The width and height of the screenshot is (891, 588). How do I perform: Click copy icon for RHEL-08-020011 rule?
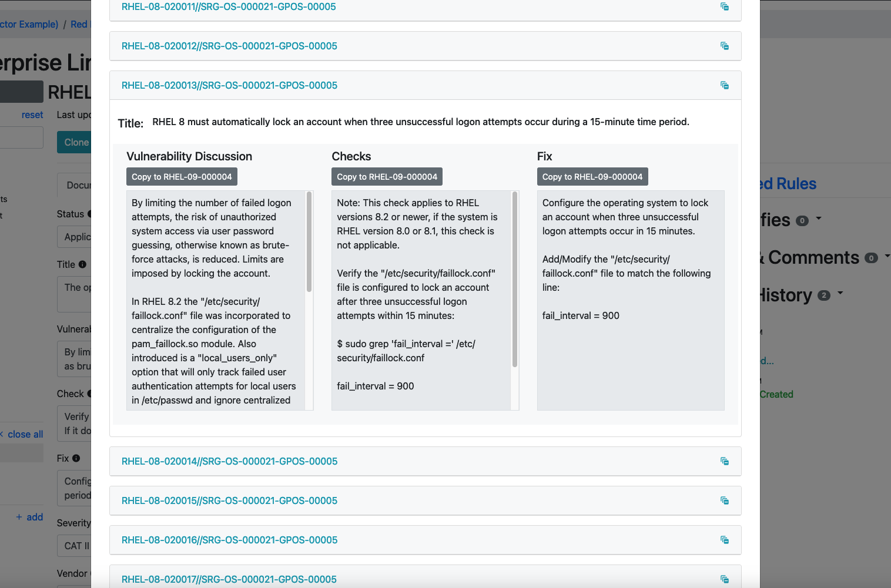(724, 6)
